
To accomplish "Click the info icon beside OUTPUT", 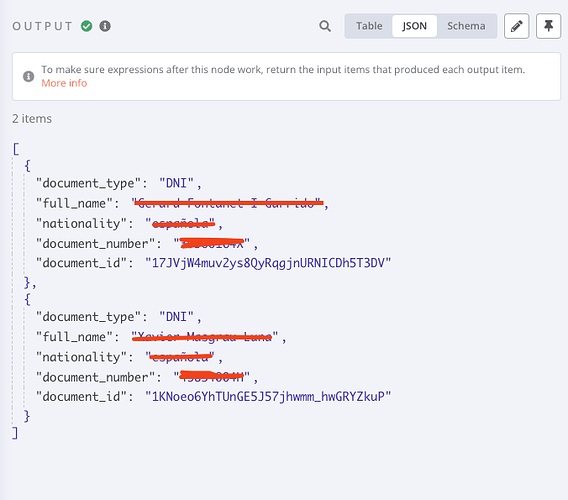I will 105,26.
